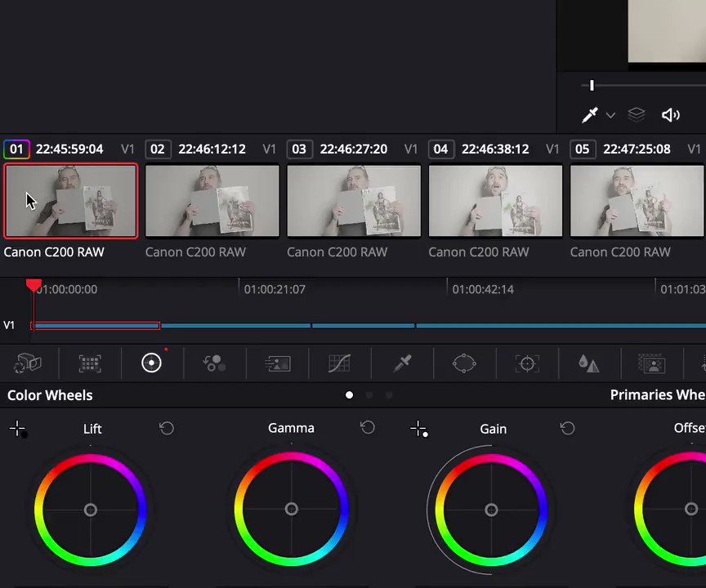The width and height of the screenshot is (706, 588).
Task: Click Canon C200 RAW label under clip 01
Action: point(54,252)
